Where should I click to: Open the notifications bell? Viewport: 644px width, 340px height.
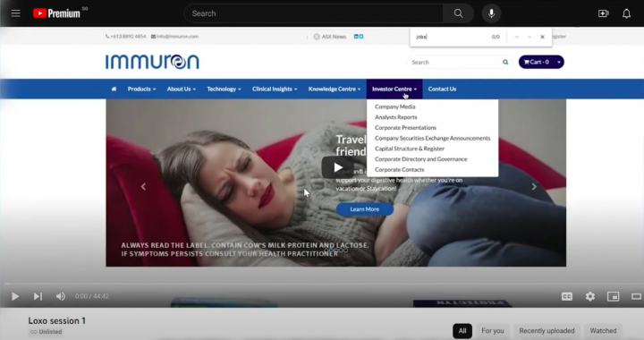626,13
